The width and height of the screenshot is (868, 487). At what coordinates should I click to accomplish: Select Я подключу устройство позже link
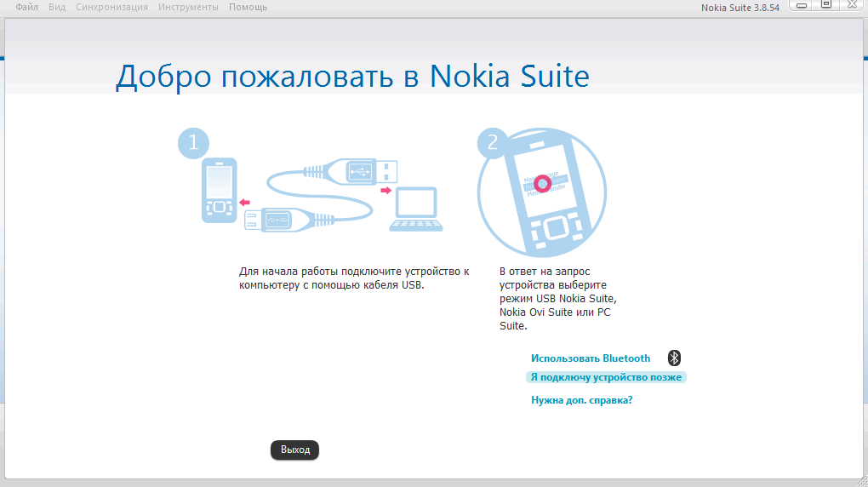(x=606, y=377)
